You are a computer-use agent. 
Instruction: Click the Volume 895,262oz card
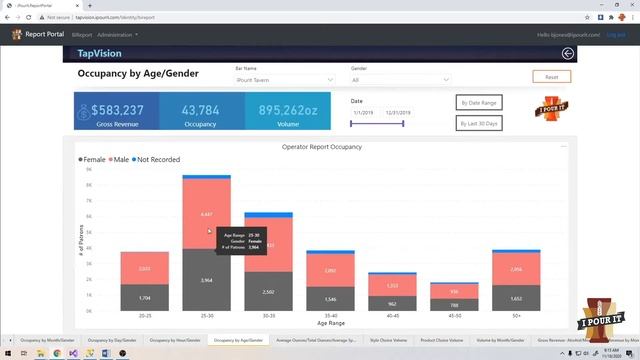point(288,111)
